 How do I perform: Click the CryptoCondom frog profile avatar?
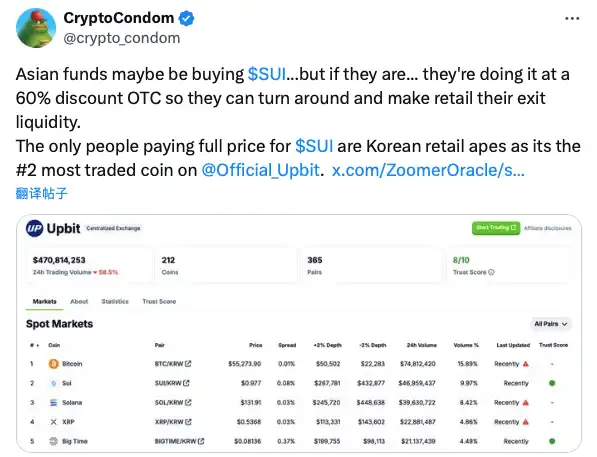36,28
